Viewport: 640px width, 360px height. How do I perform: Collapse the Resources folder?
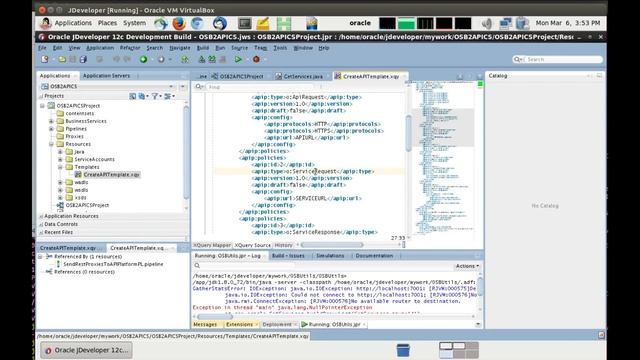51,144
